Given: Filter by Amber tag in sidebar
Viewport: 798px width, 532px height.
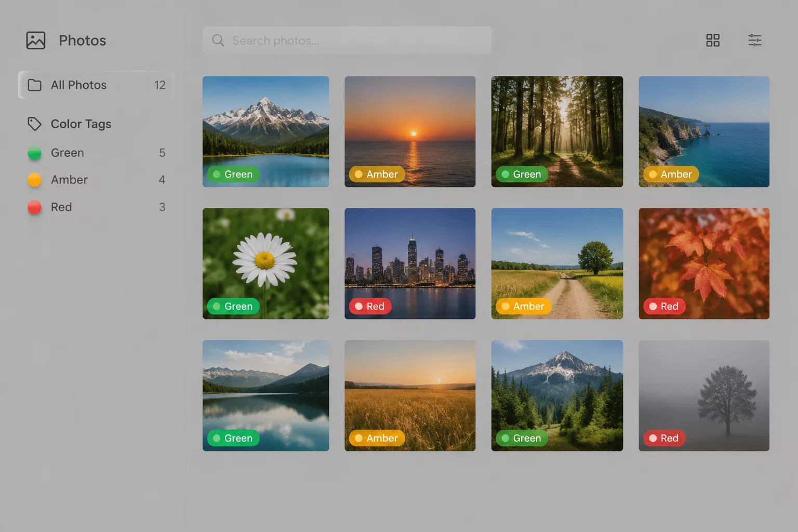Looking at the screenshot, I should click(x=97, y=180).
